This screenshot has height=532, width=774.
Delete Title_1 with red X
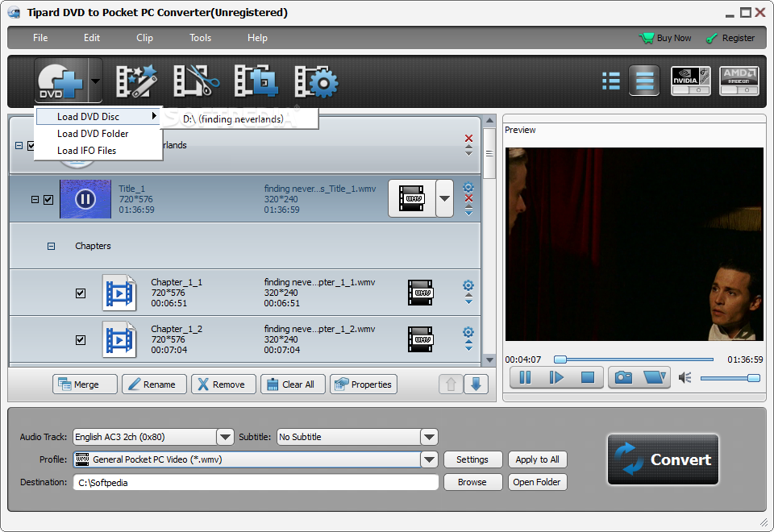click(468, 198)
